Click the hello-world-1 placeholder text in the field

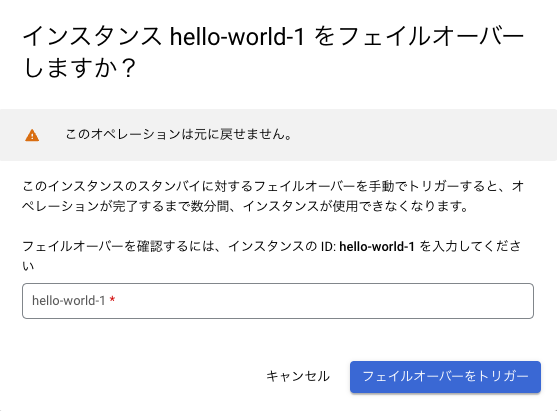69,301
